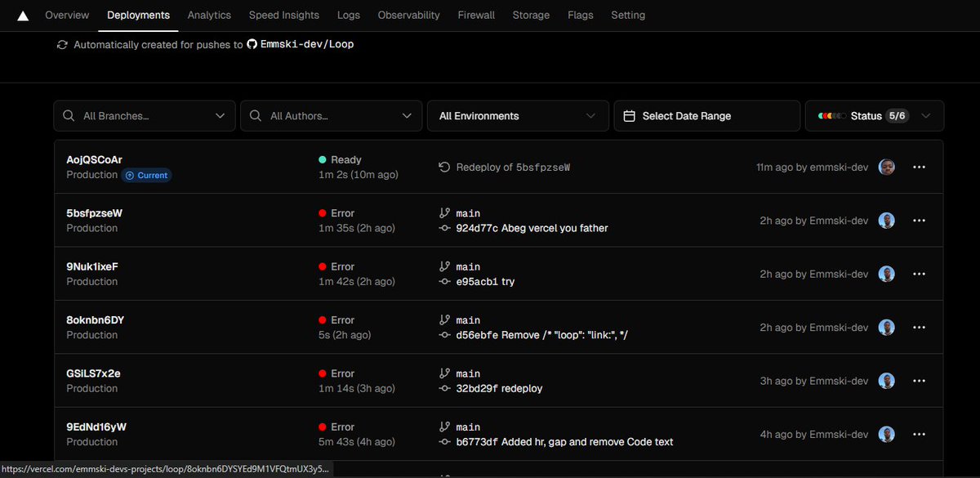980x478 pixels.
Task: Click the Current badge on AojQSCoAr
Action: (x=146, y=175)
